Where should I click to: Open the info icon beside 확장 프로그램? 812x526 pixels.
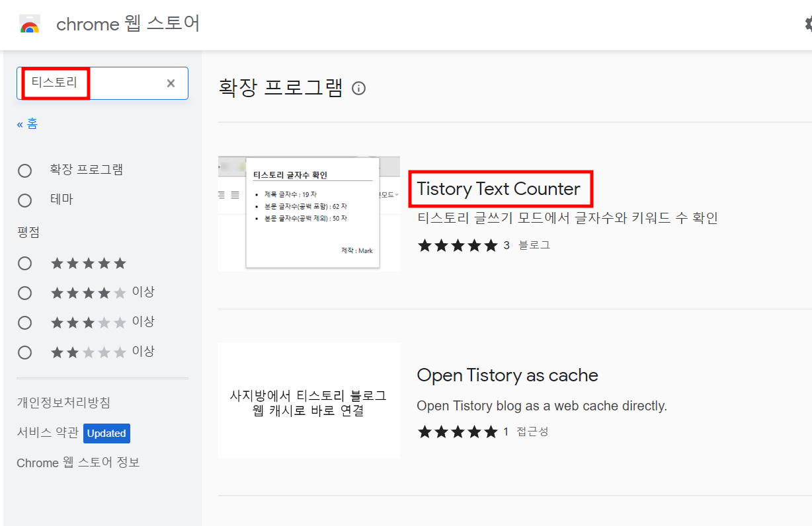pyautogui.click(x=358, y=88)
